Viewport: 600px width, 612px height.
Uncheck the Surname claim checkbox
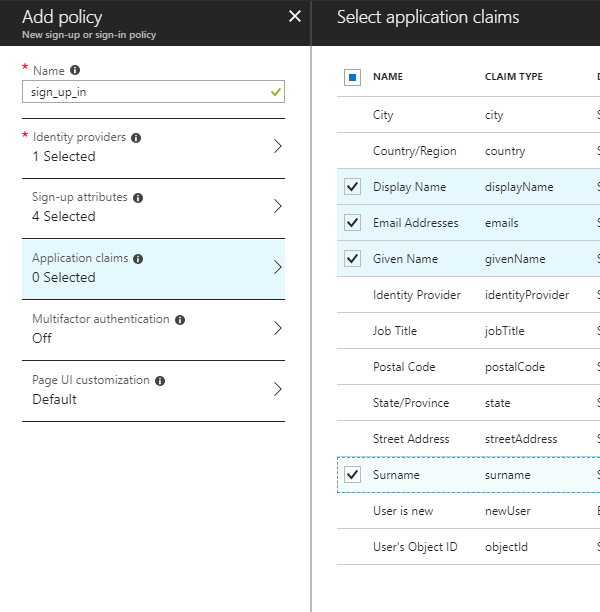coord(352,475)
